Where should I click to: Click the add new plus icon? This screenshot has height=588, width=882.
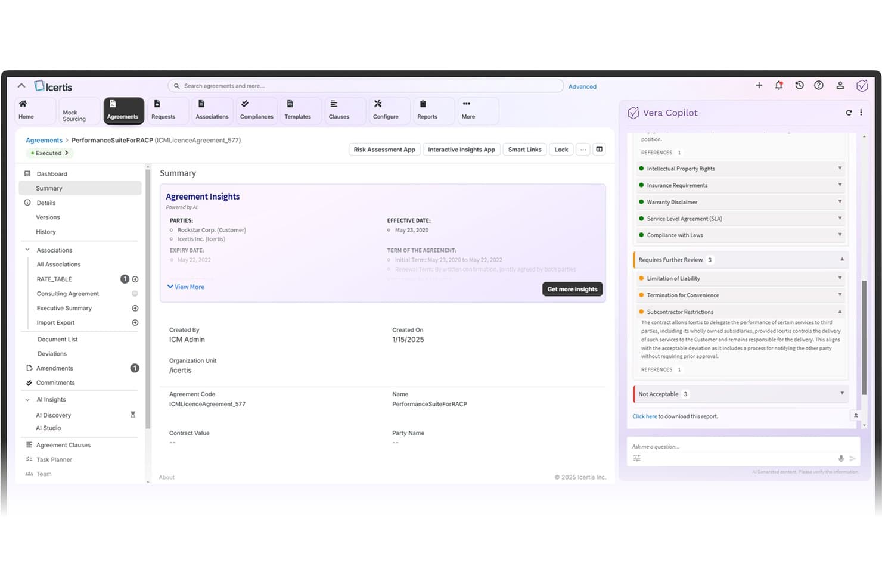759,85
